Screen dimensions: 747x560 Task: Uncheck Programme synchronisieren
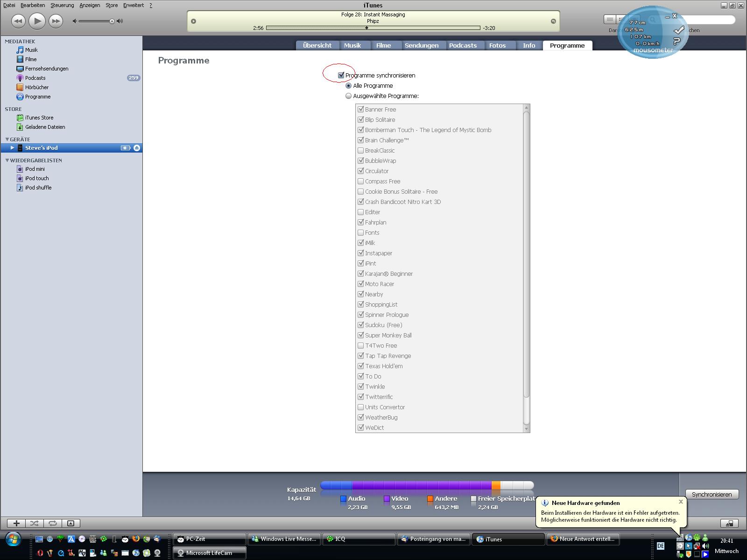click(x=341, y=75)
